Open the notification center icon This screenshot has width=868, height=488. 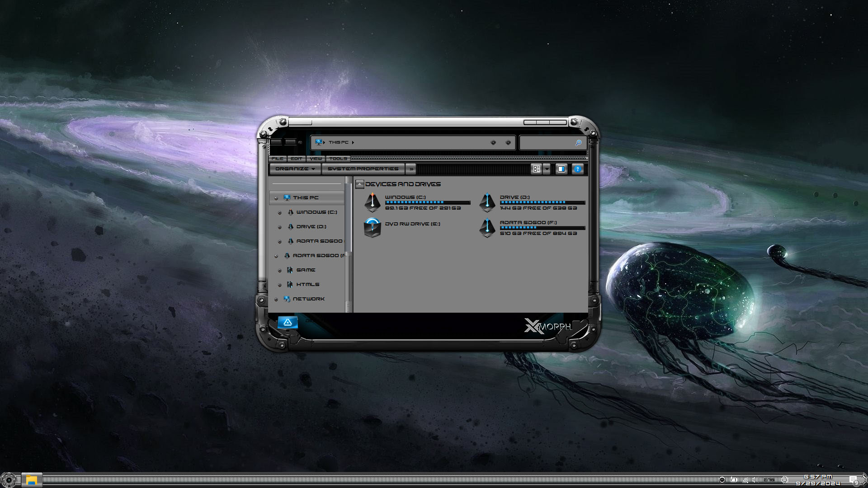(x=853, y=480)
